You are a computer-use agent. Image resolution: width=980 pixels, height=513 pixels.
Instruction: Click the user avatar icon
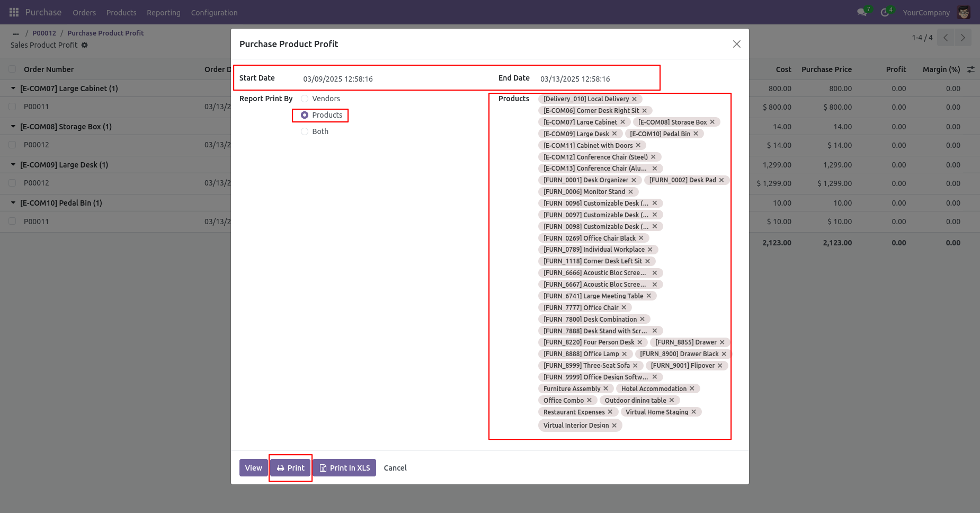point(964,12)
